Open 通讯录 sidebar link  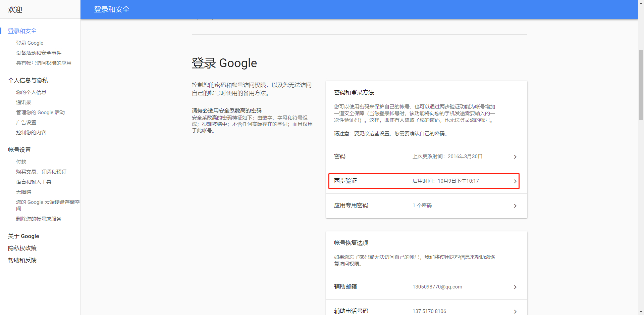[23, 102]
